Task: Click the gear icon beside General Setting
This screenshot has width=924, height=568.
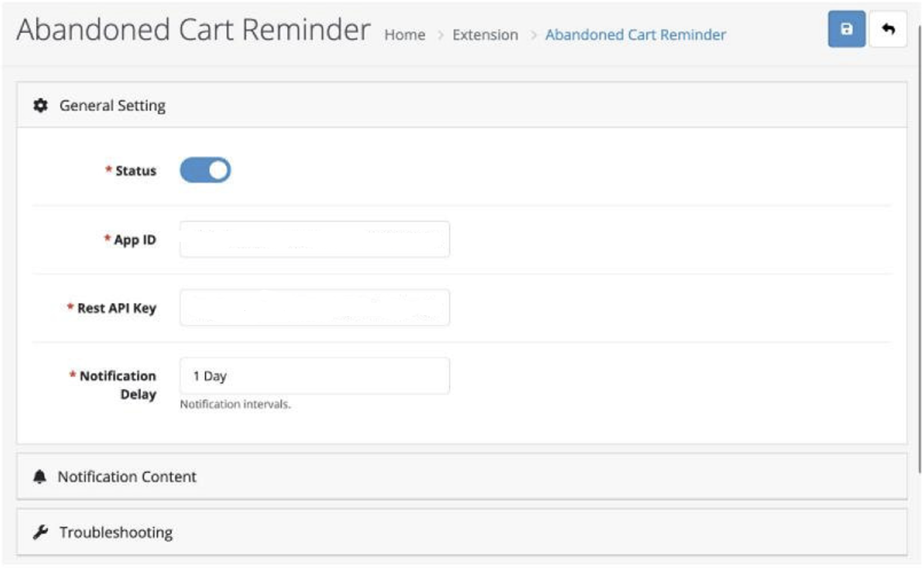Action: (x=41, y=105)
